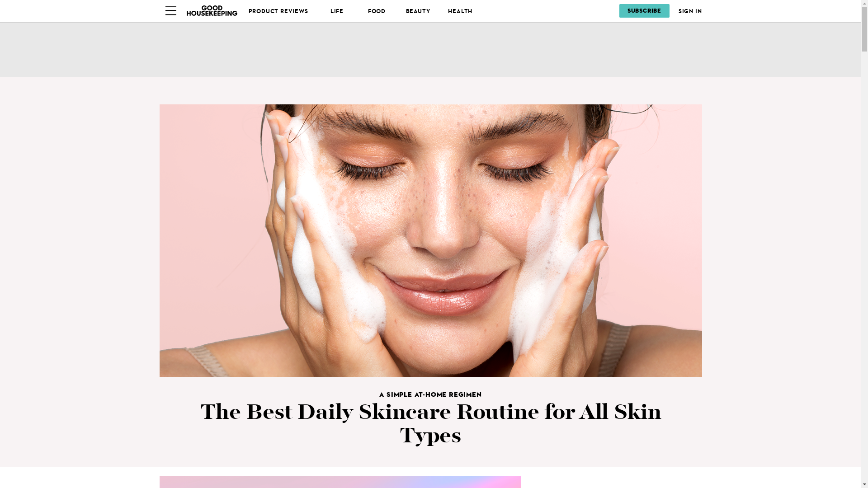
Task: Click the gradient image strip below the headline
Action: tap(340, 482)
